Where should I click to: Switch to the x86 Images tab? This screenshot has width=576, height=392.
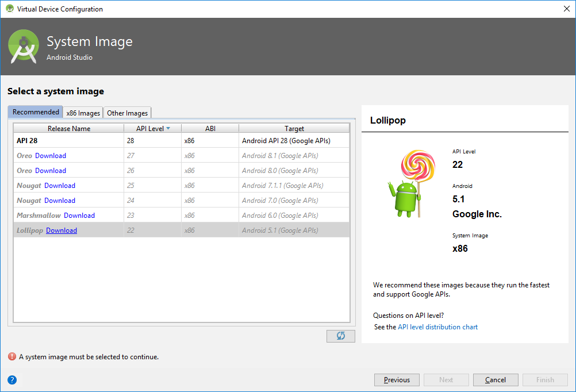click(x=82, y=113)
